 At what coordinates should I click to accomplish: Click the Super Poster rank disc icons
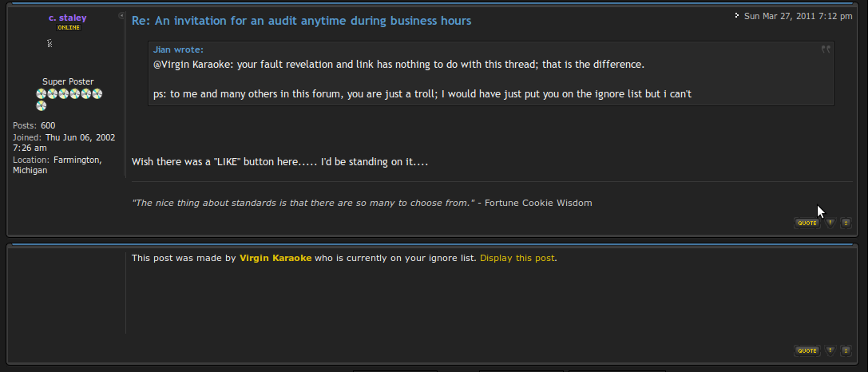click(x=69, y=99)
